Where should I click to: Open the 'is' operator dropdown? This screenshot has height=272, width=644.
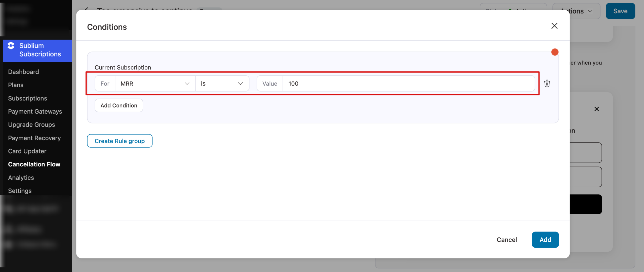(x=222, y=83)
